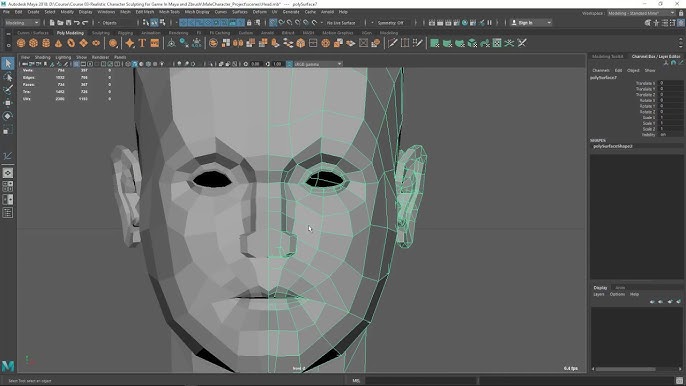Screen dimensions: 686x386
Task: Choose the Lasso select tool
Action: (8, 77)
